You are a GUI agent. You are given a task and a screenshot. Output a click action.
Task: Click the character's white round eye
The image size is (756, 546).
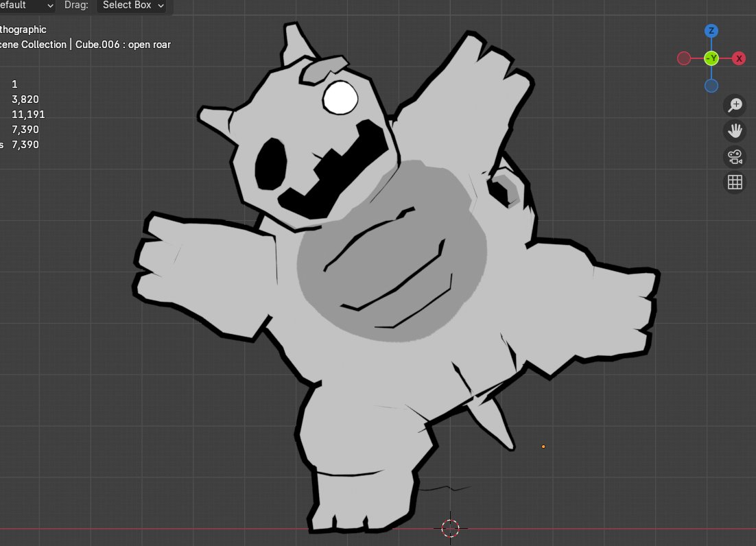coord(340,98)
